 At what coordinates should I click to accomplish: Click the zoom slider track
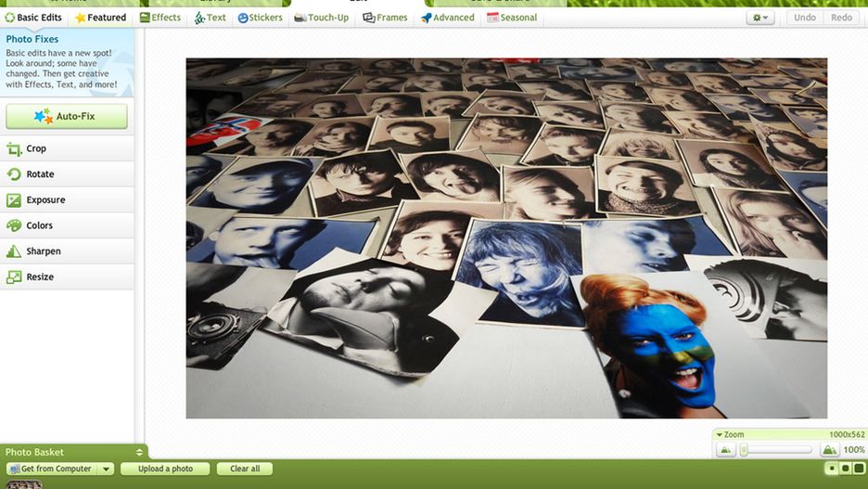tap(776, 450)
